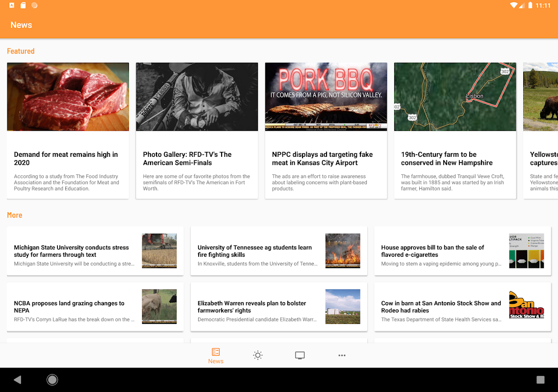The width and height of the screenshot is (558, 392).
Task: Open the Lisbon map image
Action: (455, 97)
